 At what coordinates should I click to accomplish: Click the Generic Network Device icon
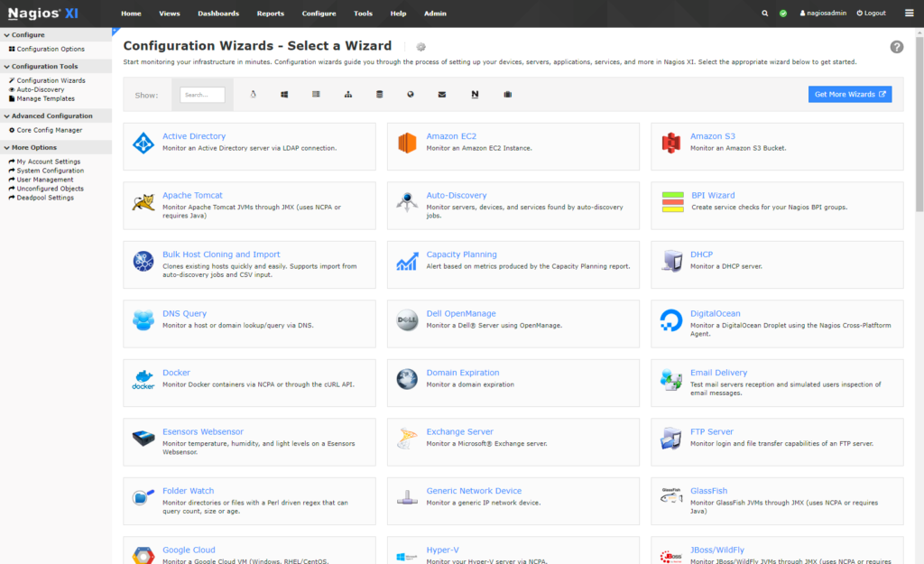407,498
